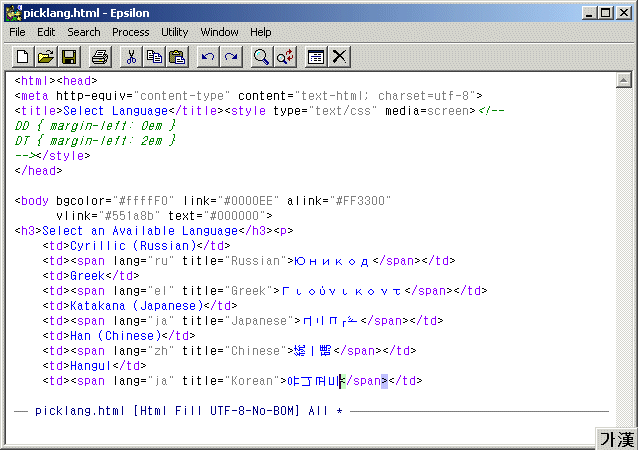Click the 'content-type' attribute value
Screen dimensions: 638x450
[182, 96]
